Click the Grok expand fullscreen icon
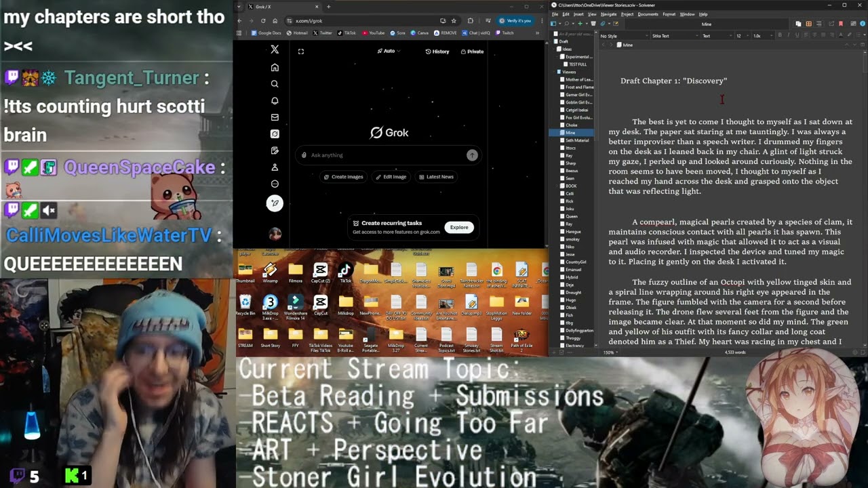Image resolution: width=868 pixels, height=488 pixels. tap(301, 51)
